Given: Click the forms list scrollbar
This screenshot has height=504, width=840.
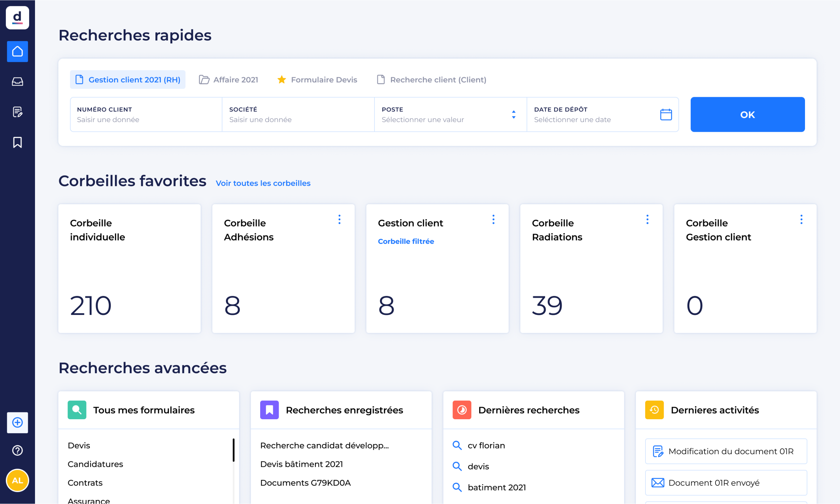Looking at the screenshot, I should 234,450.
